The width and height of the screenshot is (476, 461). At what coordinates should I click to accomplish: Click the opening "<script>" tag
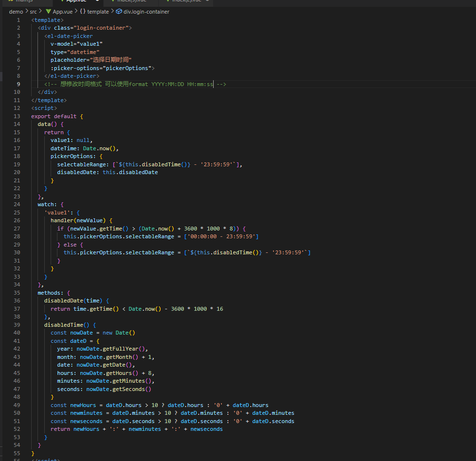44,108
